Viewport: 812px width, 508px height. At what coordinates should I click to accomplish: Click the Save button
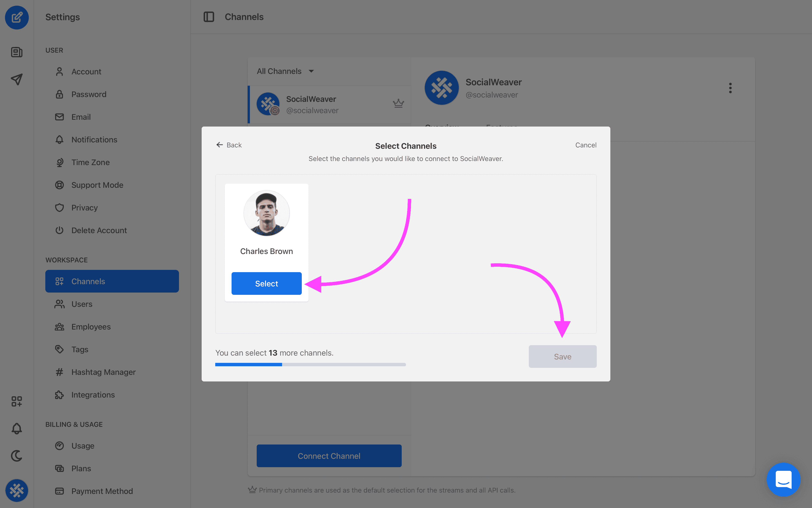point(562,357)
